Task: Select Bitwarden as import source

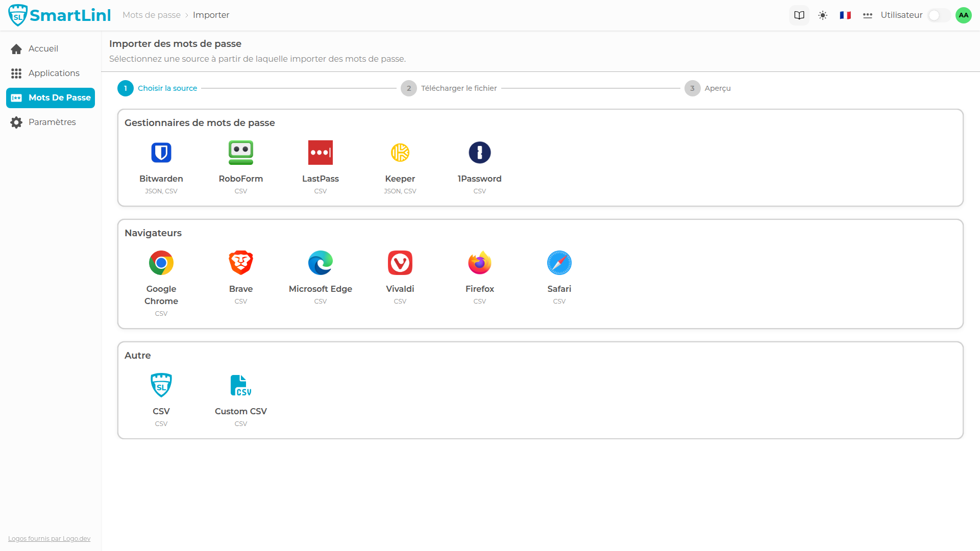Action: click(x=161, y=153)
